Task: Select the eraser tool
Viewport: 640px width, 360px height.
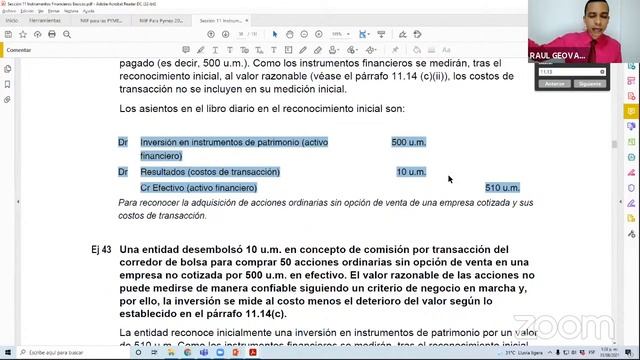Action: tap(318, 50)
